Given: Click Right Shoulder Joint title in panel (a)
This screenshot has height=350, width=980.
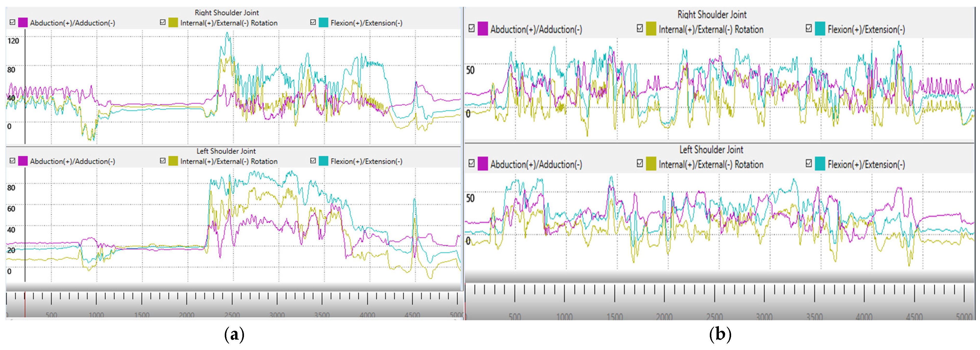Looking at the screenshot, I should 227,12.
